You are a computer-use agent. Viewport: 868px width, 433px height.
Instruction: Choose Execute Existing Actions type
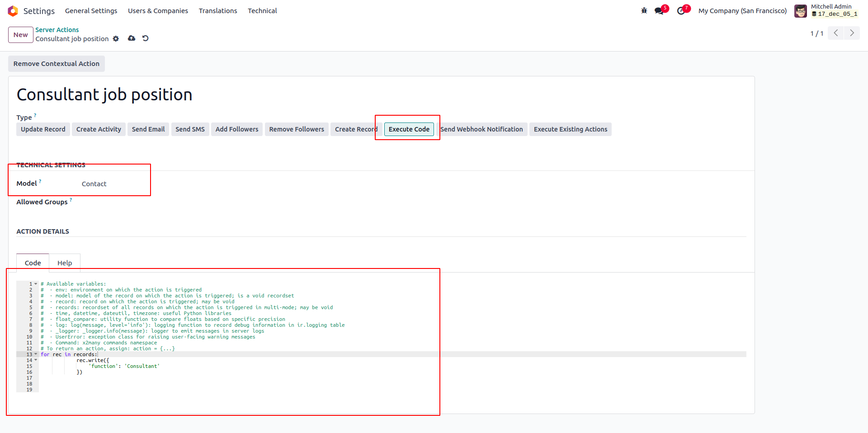[x=570, y=129]
